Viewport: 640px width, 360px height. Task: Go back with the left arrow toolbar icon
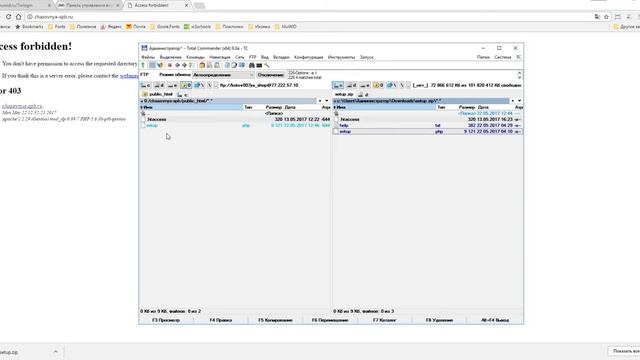[x=177, y=65]
